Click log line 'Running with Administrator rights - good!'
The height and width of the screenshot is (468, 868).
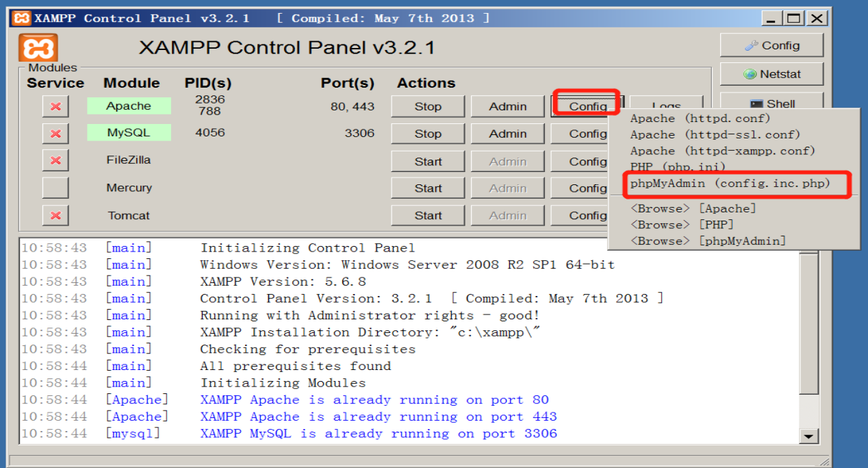(x=370, y=315)
